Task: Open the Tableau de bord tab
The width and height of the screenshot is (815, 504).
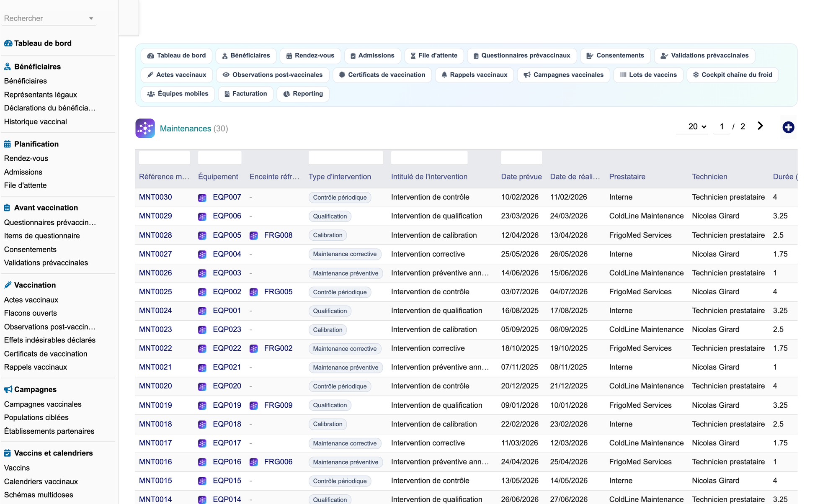Action: pyautogui.click(x=176, y=56)
